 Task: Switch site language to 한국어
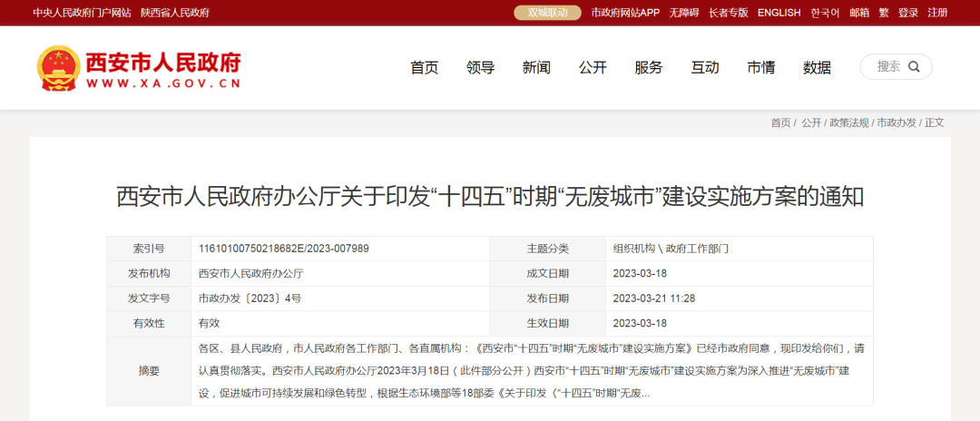coord(825,13)
